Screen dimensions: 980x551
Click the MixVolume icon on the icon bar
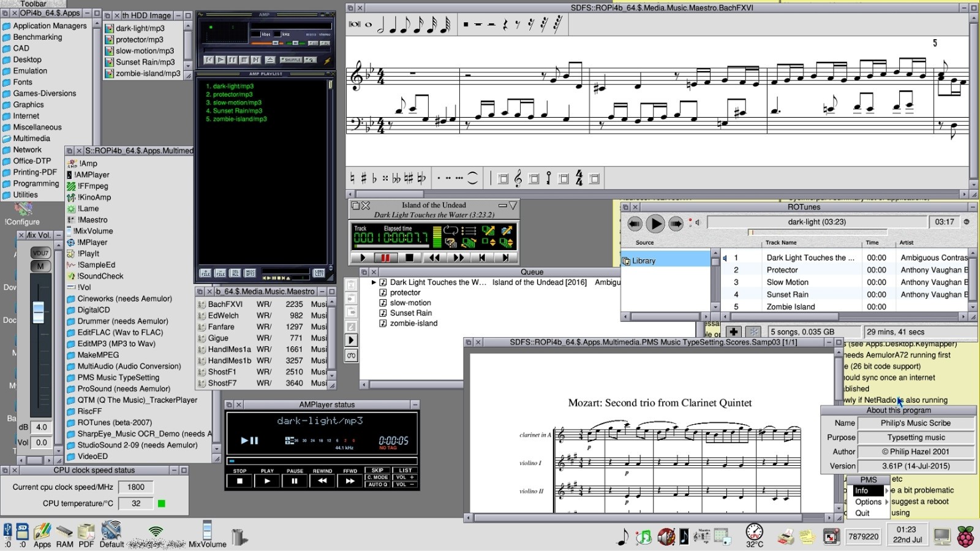[x=207, y=534]
